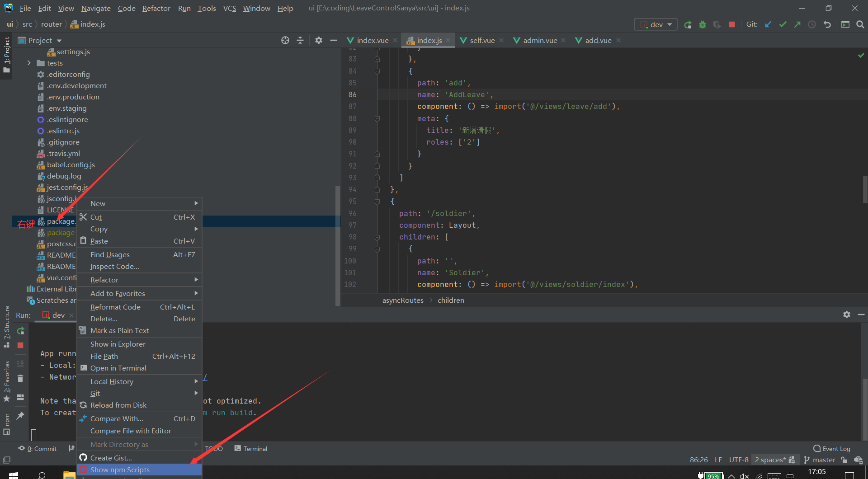This screenshot has height=479, width=868.
Task: Choose Create Gist...
Action: [x=139, y=458]
